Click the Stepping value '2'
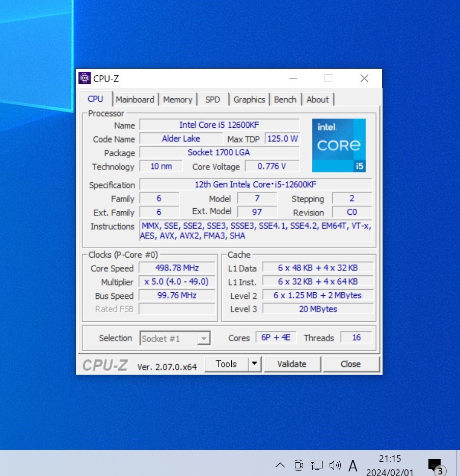The height and width of the screenshot is (476, 460). [x=352, y=199]
